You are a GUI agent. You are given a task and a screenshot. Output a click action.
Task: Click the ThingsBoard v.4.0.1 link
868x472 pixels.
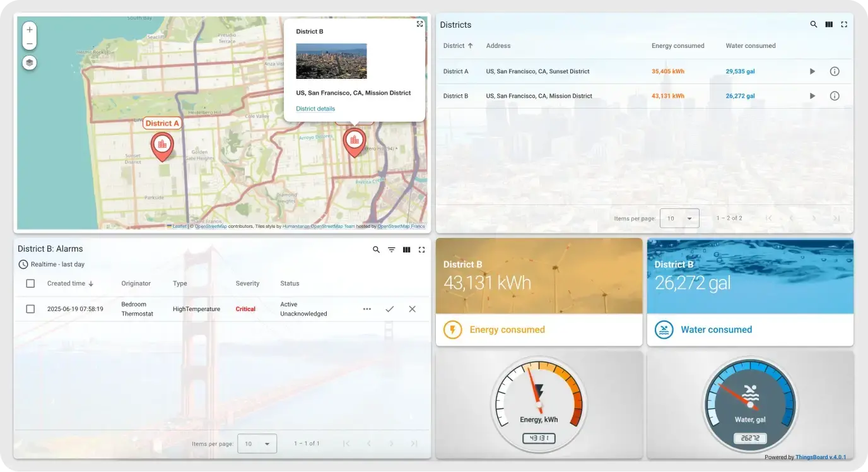click(821, 457)
